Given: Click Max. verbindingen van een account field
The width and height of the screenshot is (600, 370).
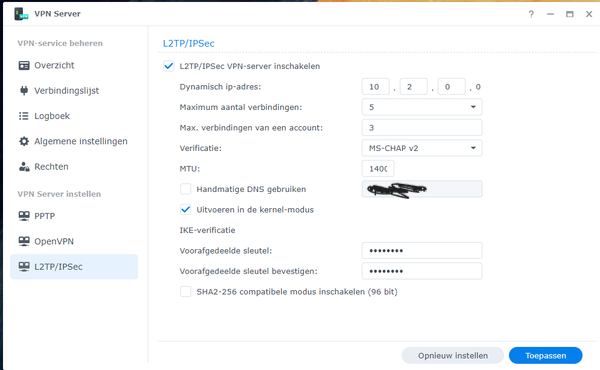Looking at the screenshot, I should click(x=422, y=127).
